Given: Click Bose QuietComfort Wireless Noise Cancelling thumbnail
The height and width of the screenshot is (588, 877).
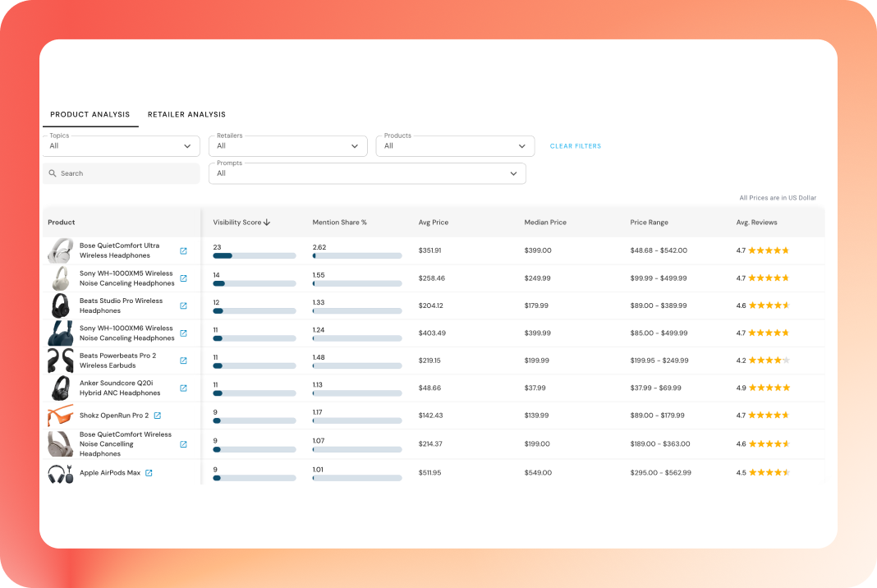Looking at the screenshot, I should pyautogui.click(x=61, y=444).
